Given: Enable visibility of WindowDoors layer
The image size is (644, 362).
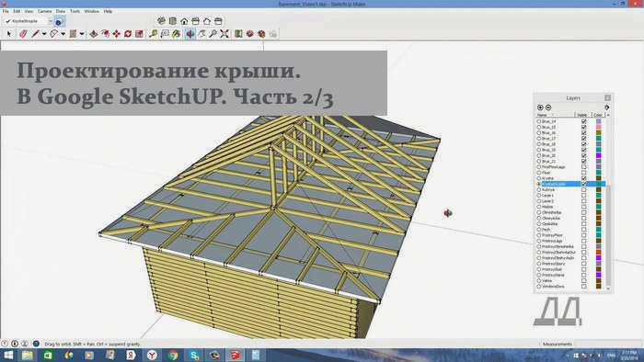Looking at the screenshot, I should 583,286.
